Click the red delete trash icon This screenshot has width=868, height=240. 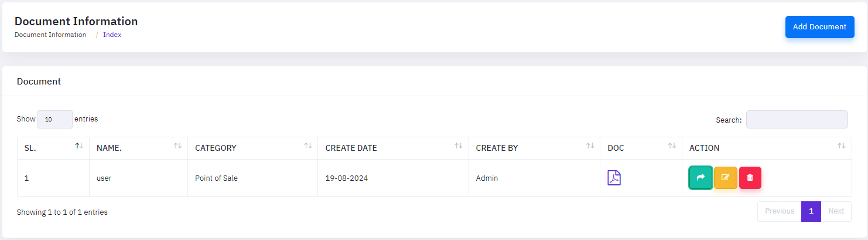click(x=750, y=178)
